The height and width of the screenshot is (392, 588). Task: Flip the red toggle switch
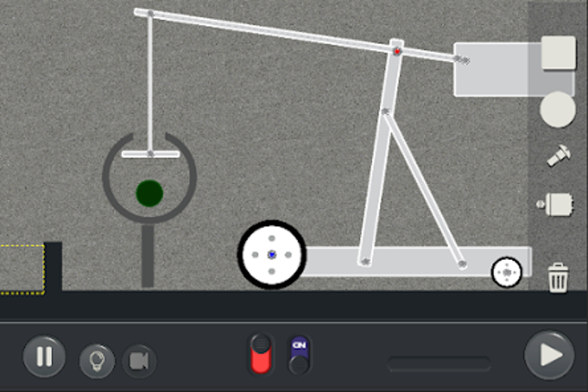(x=261, y=354)
